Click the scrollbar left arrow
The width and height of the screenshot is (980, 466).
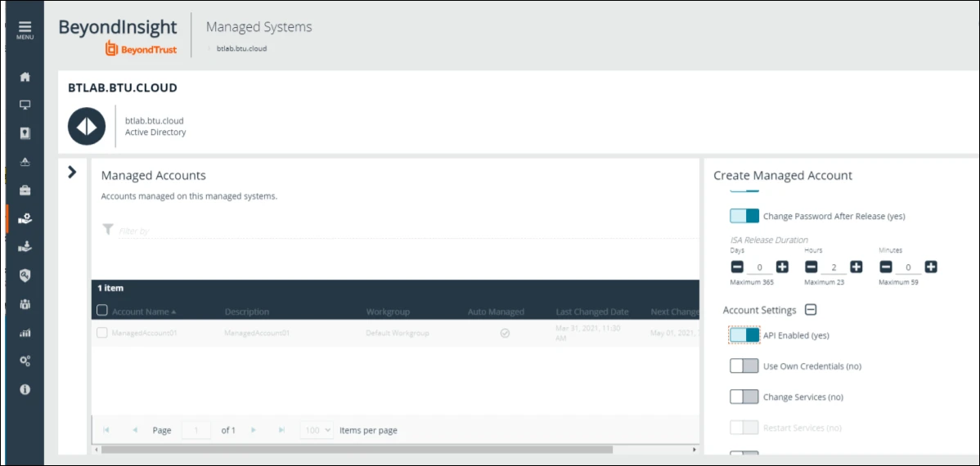pyautogui.click(x=96, y=449)
